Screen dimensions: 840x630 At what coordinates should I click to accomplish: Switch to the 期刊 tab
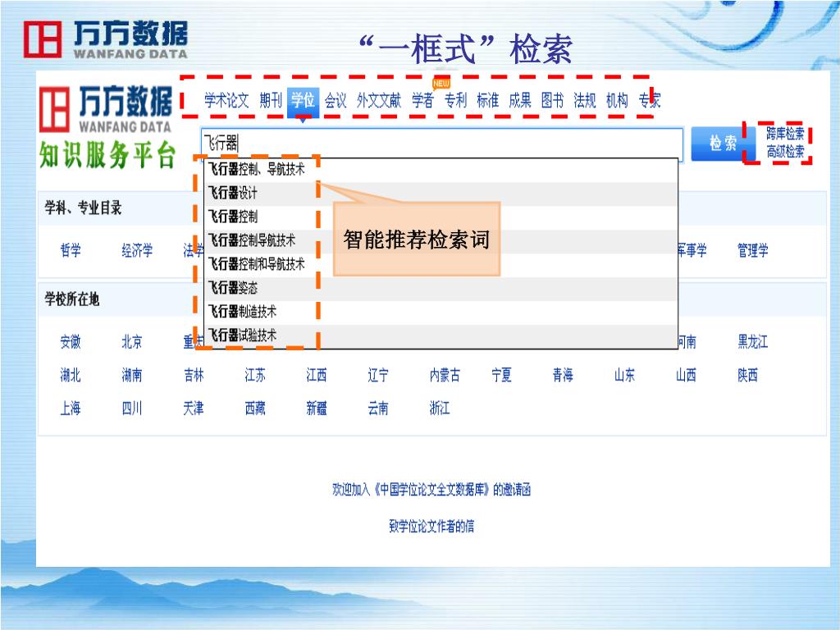click(271, 100)
